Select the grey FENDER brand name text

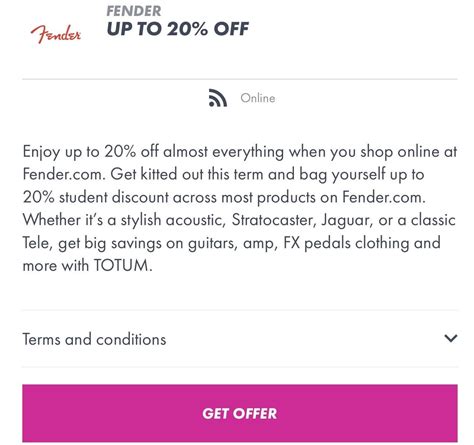[134, 11]
